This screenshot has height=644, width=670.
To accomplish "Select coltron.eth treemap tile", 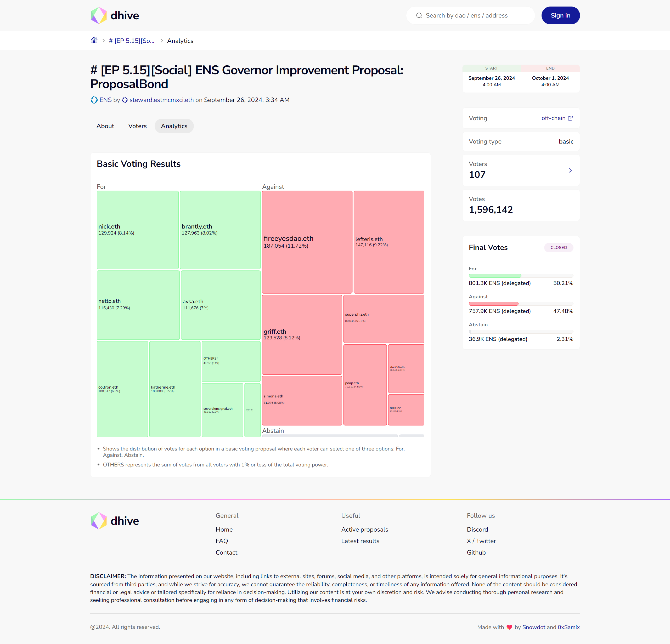I will point(122,389).
